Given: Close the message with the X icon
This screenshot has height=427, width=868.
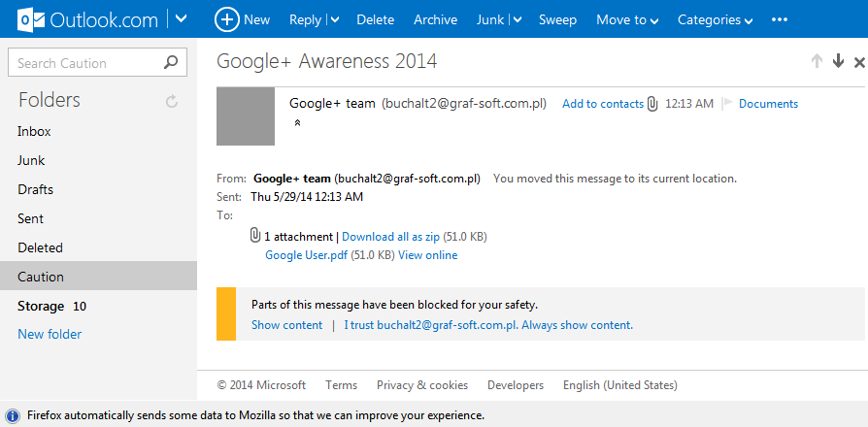Looking at the screenshot, I should tap(859, 62).
